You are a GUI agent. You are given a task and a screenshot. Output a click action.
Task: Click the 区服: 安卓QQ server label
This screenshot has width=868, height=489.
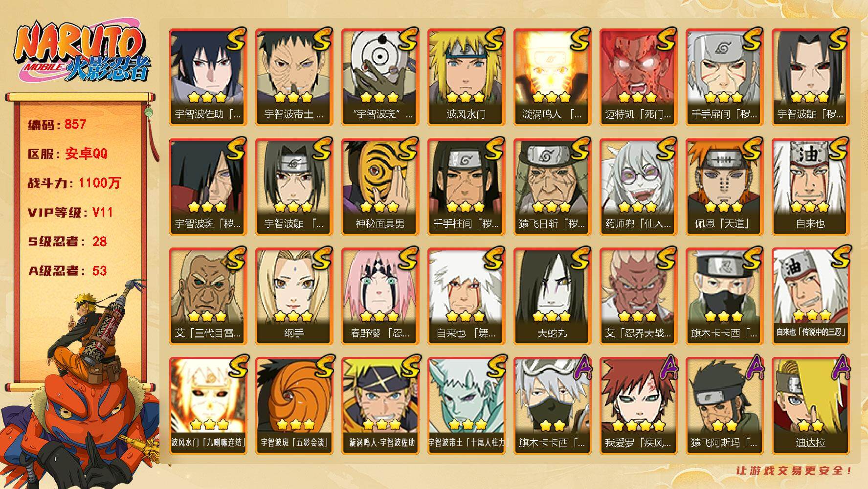click(67, 154)
